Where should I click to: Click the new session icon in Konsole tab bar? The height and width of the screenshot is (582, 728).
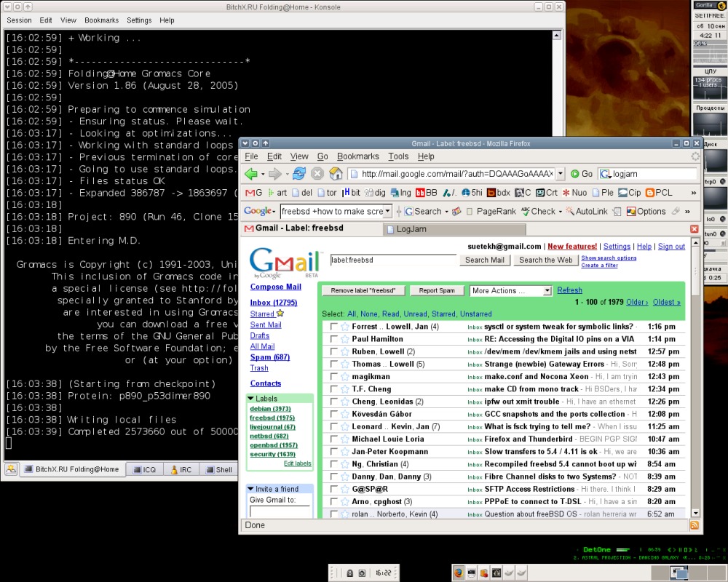coord(11,469)
